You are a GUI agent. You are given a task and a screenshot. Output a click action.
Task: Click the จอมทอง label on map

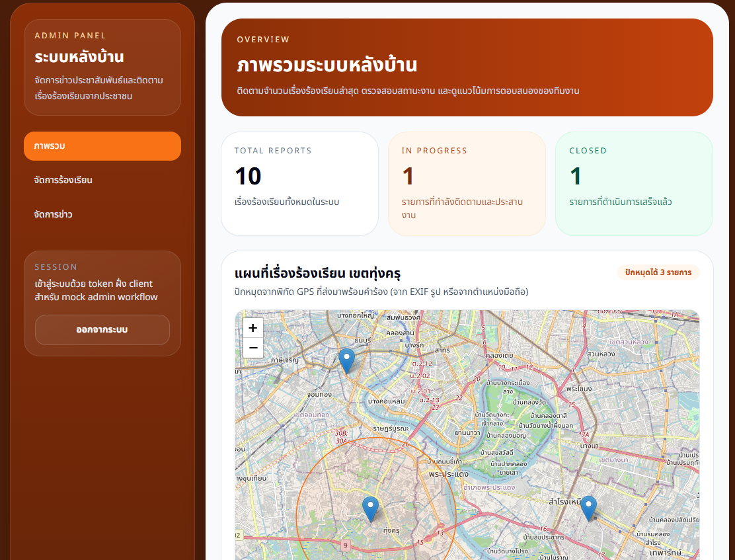click(319, 395)
